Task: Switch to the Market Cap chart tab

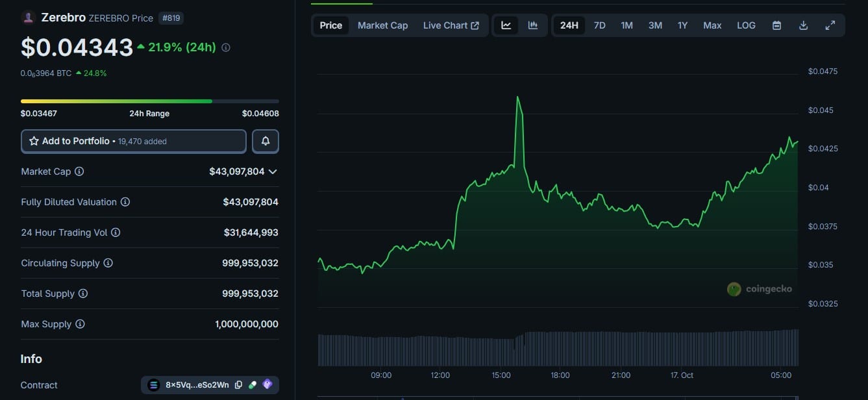Action: 382,25
